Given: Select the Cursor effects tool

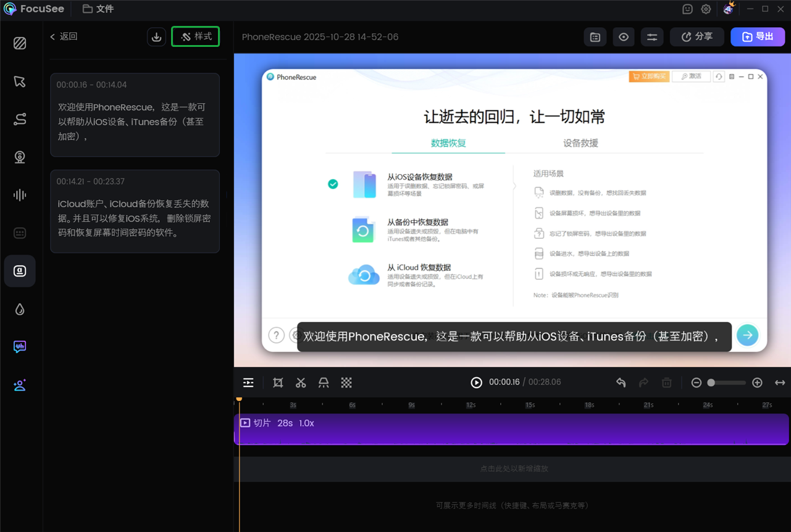Looking at the screenshot, I should click(20, 81).
